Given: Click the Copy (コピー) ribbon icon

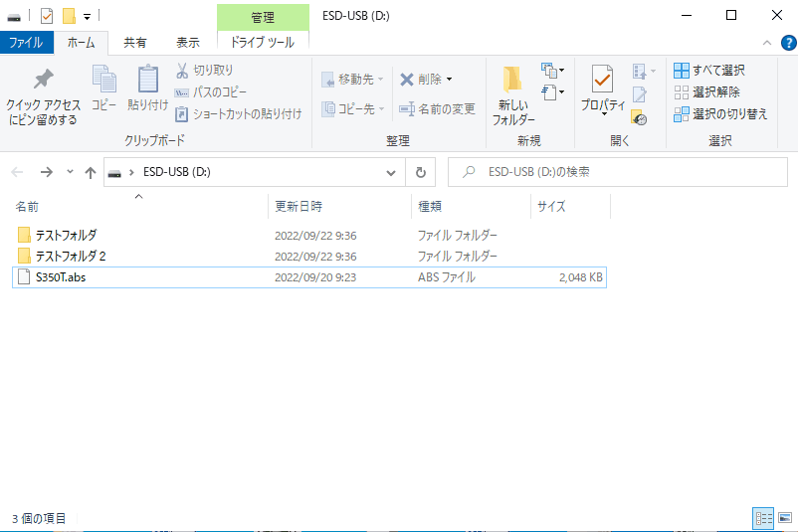Looking at the screenshot, I should point(103,88).
